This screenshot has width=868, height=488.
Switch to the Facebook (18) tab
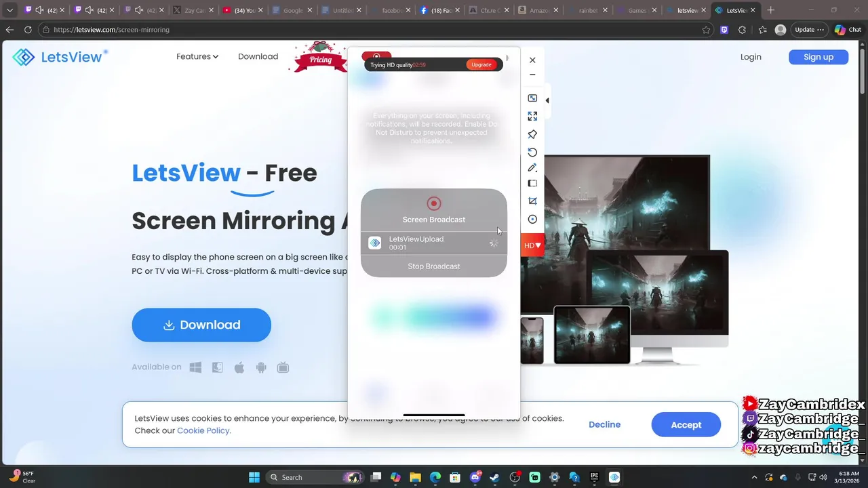click(x=441, y=10)
